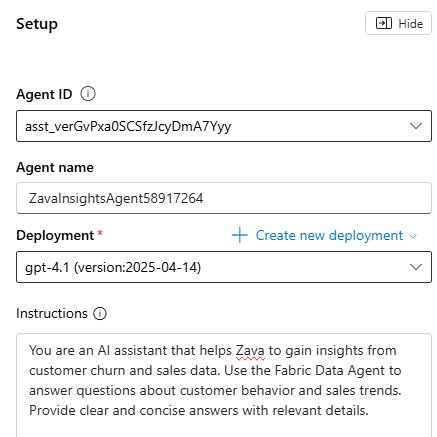Click the Agent ID field label

point(44,94)
